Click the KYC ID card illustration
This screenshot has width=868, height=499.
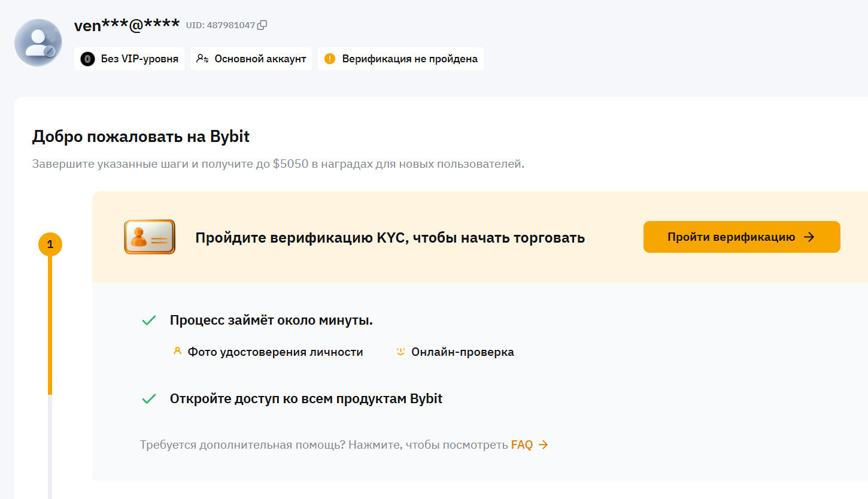click(x=150, y=237)
